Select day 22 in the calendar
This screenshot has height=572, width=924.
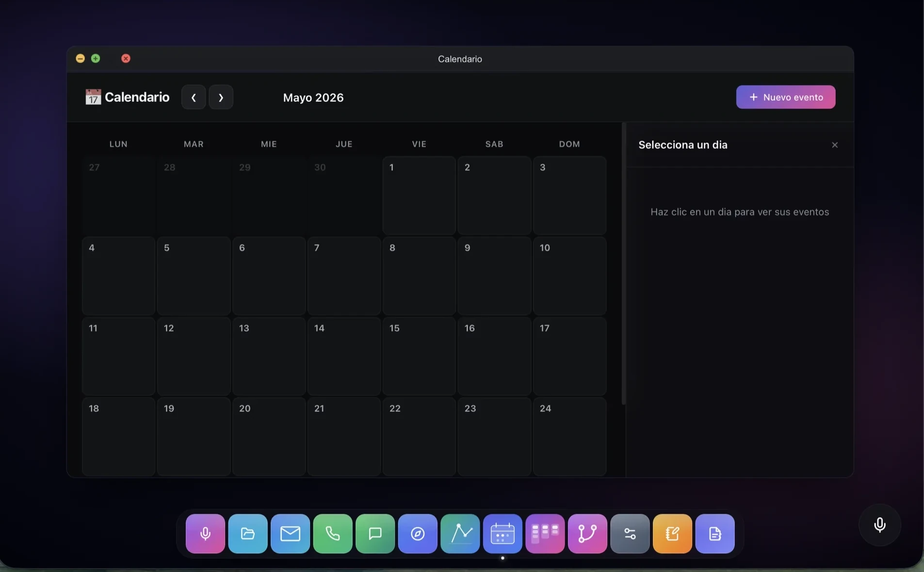[x=419, y=437]
